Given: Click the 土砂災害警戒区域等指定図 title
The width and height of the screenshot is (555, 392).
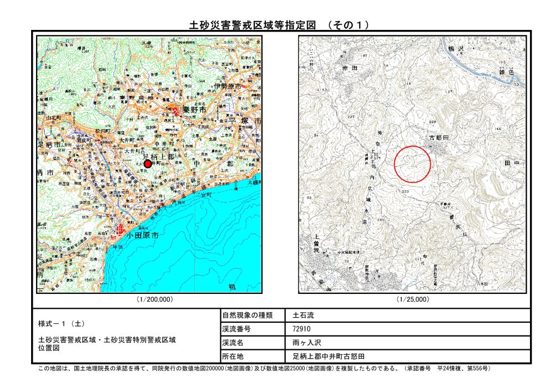Looking at the screenshot, I should pos(251,24).
